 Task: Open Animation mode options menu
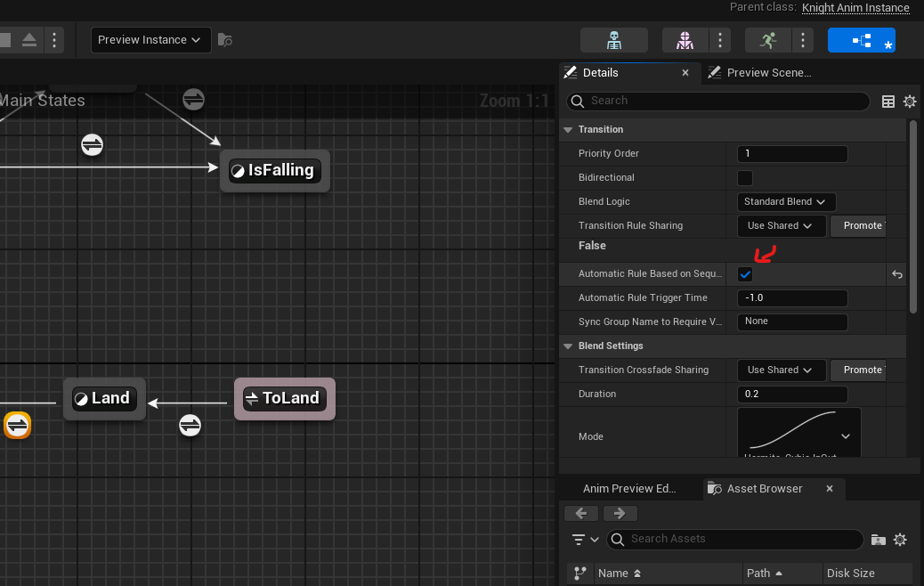803,40
